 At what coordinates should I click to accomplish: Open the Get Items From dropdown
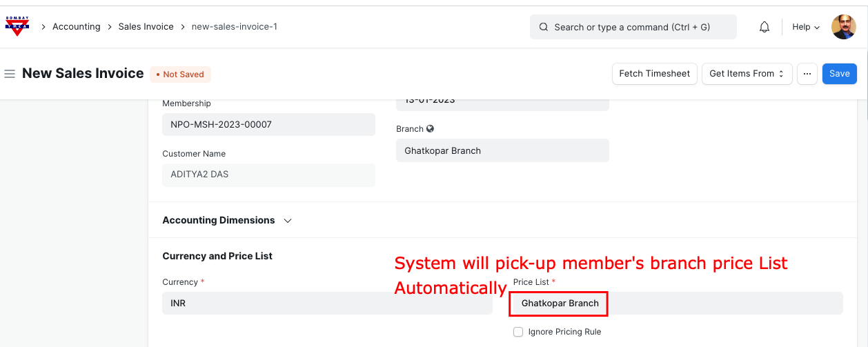click(x=746, y=74)
